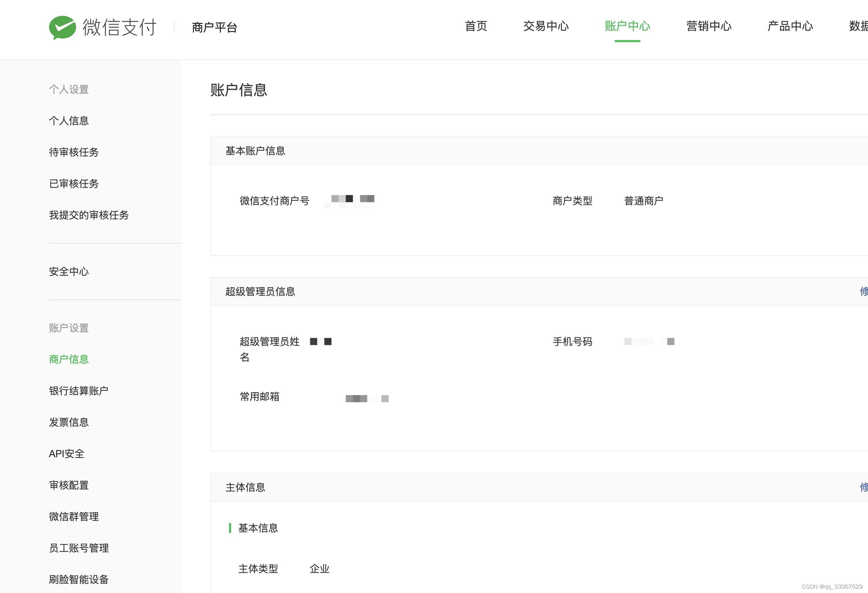Select 待审核任务 sidebar item
The image size is (868, 593).
coord(74,152)
